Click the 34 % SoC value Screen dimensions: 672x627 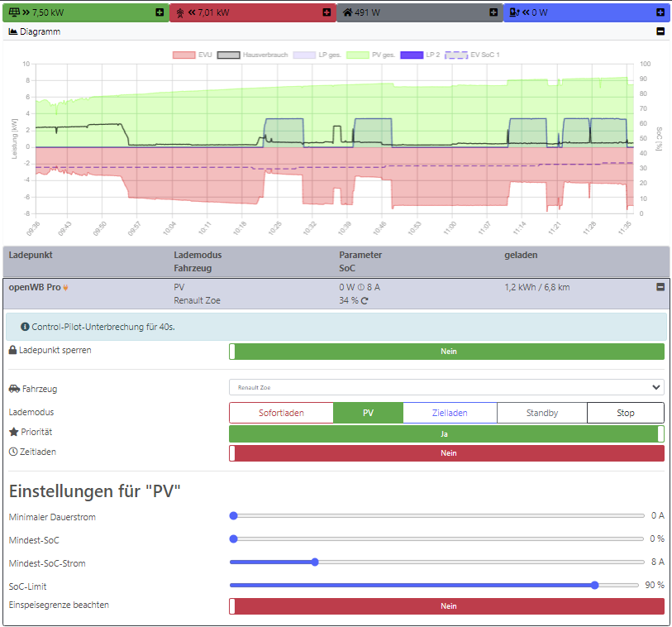point(349,300)
